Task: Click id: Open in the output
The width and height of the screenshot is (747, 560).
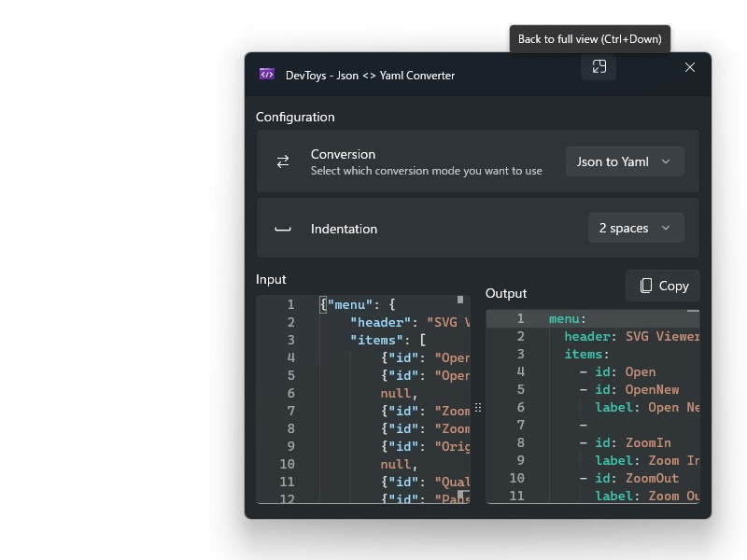Action: 625,371
